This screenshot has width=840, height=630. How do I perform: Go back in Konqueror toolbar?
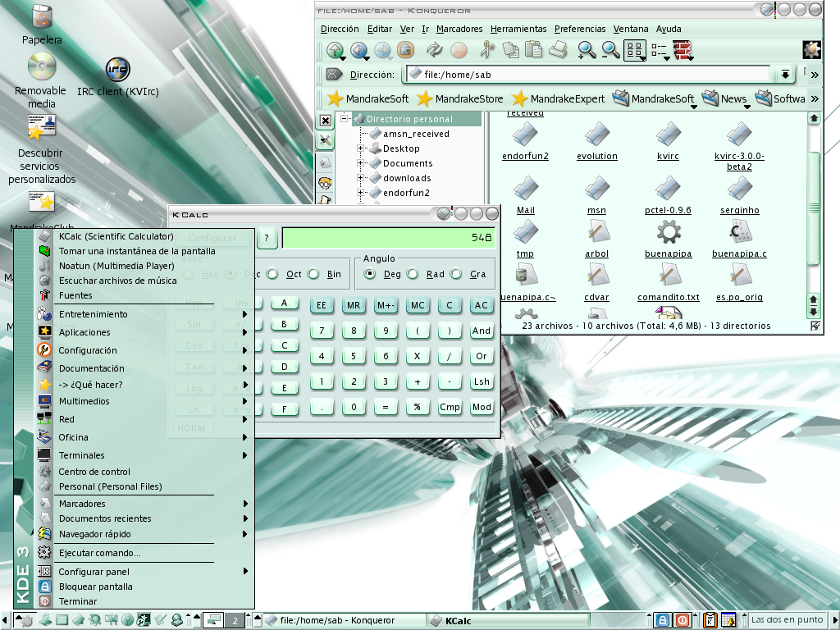click(359, 50)
